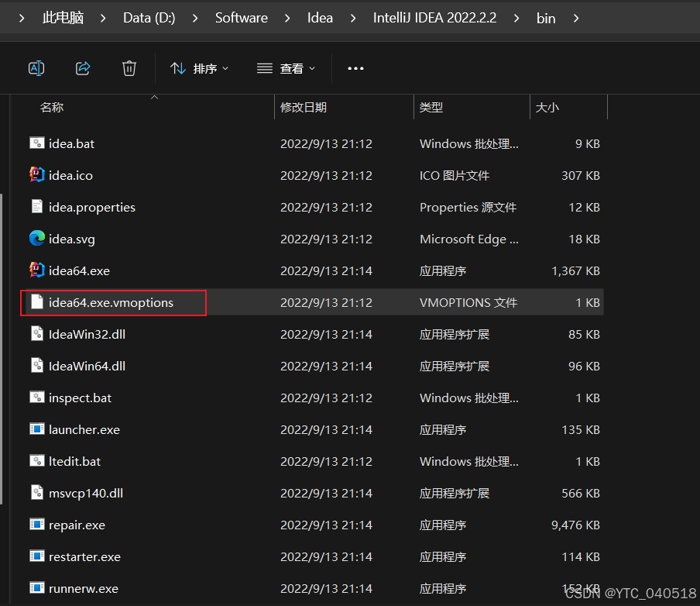This screenshot has height=606, width=700.
Task: Sort by the 大小 column header
Action: click(547, 107)
